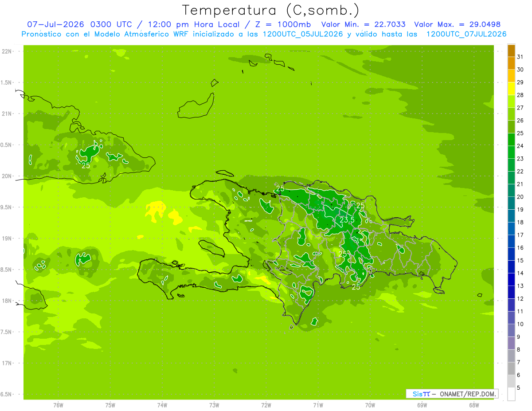Click the Temperatura (C,somb.) title
Viewport: 532px width, 411px height.
pyautogui.click(x=270, y=10)
